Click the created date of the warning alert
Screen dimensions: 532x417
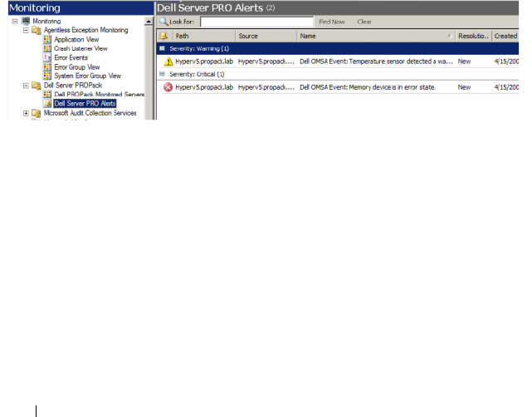coord(506,61)
